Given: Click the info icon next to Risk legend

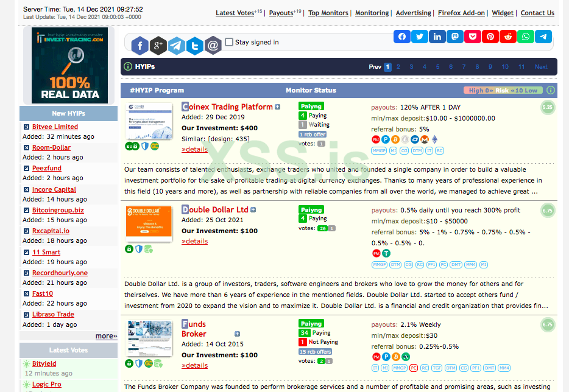Looking at the screenshot, I should click(x=551, y=90).
